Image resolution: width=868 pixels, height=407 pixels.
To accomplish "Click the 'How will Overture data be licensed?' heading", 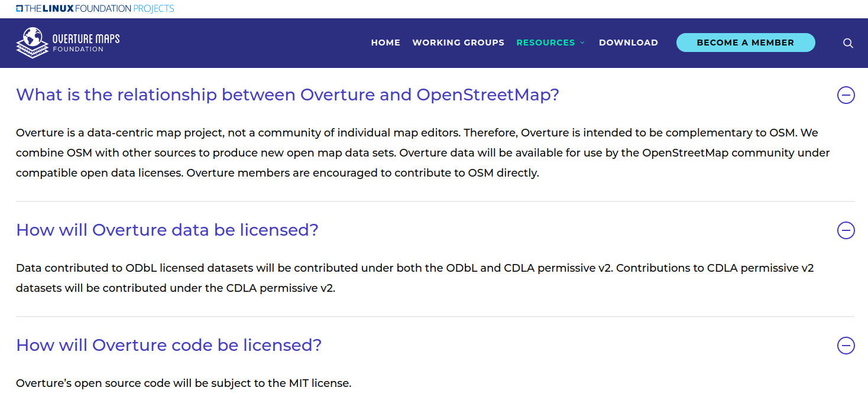I will tap(167, 230).
